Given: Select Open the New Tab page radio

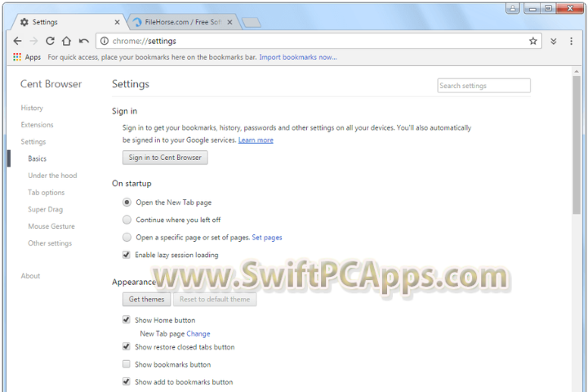Looking at the screenshot, I should (x=127, y=203).
